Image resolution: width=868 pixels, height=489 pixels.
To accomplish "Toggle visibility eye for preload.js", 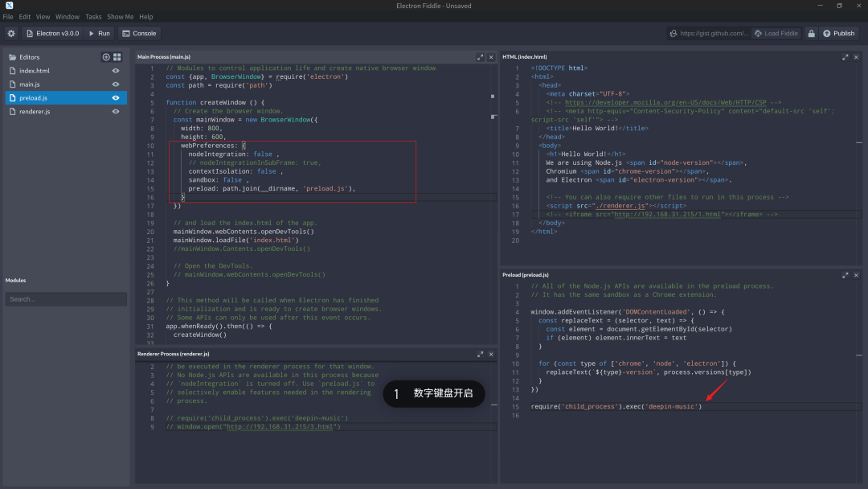I will tap(116, 98).
